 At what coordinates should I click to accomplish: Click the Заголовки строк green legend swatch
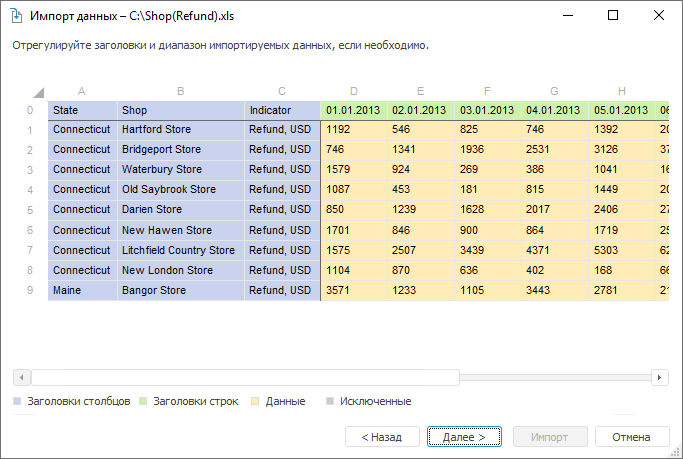point(143,401)
